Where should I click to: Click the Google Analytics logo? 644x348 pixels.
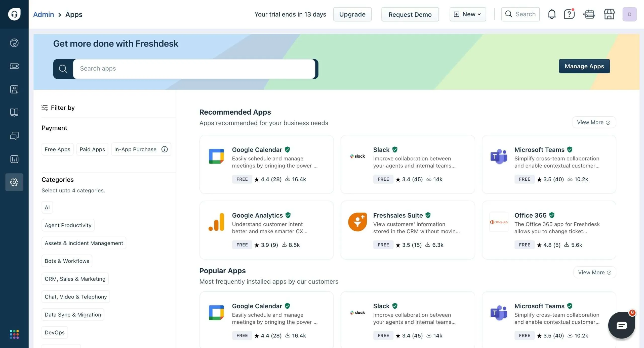216,222
